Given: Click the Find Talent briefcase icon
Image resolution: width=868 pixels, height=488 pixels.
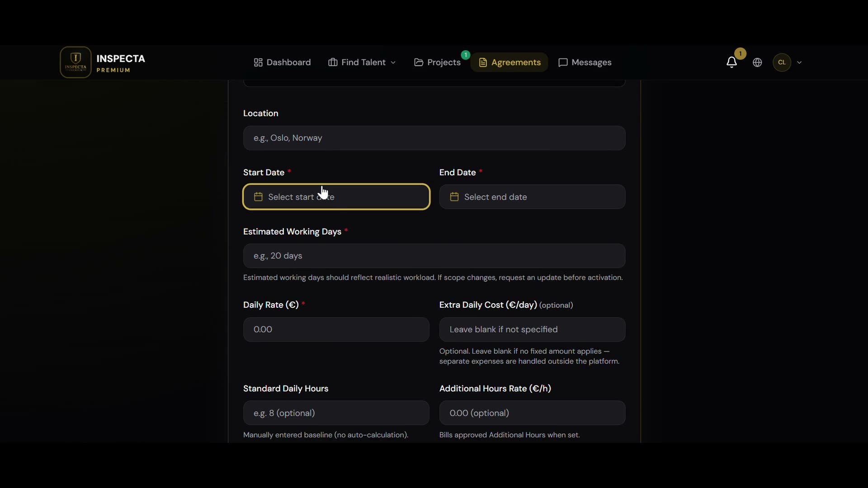Looking at the screenshot, I should [x=333, y=62].
